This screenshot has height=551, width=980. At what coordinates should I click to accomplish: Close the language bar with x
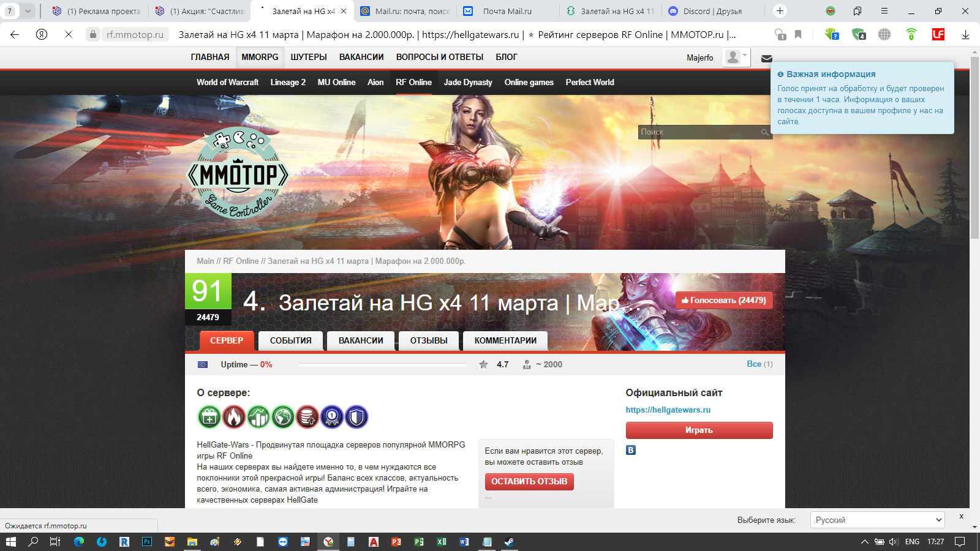[961, 517]
